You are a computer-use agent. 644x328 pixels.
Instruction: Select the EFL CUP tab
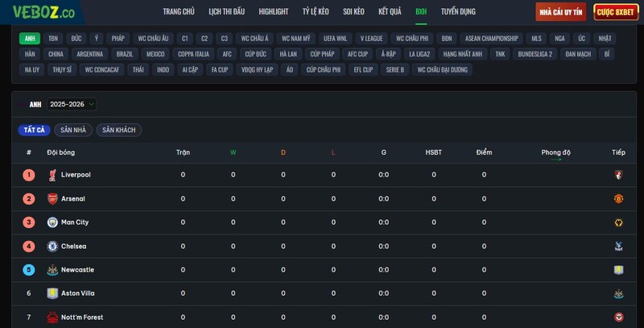pos(364,69)
